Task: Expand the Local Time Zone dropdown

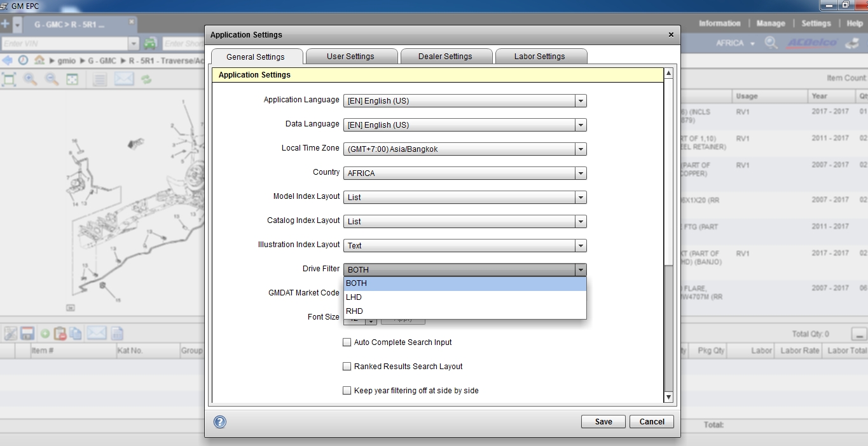Action: [465, 149]
